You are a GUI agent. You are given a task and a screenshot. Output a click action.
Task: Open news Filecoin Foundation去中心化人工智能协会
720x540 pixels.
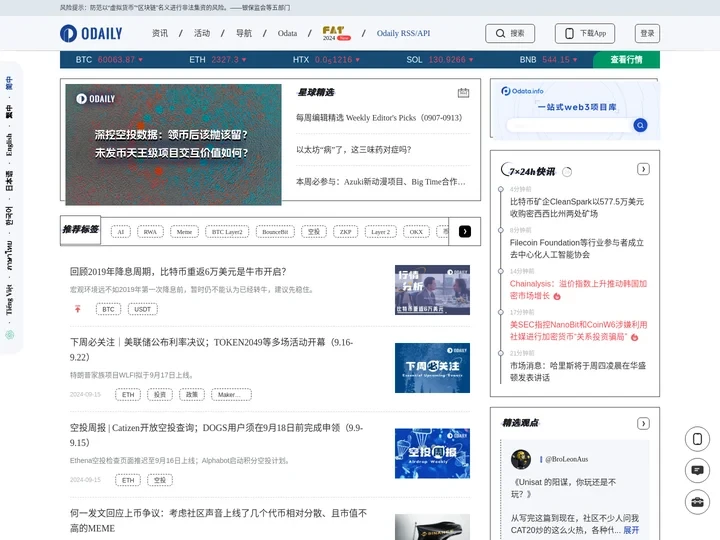(x=577, y=248)
